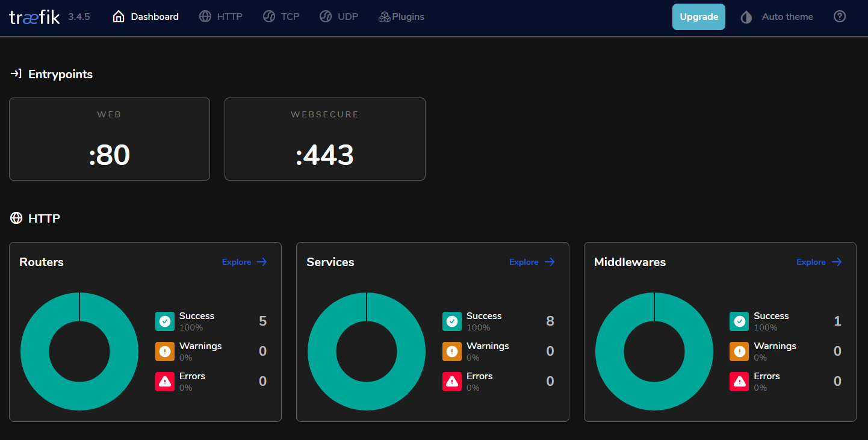Open the HTTP navigation menu
Screen dimensions: 868x440
click(221, 16)
